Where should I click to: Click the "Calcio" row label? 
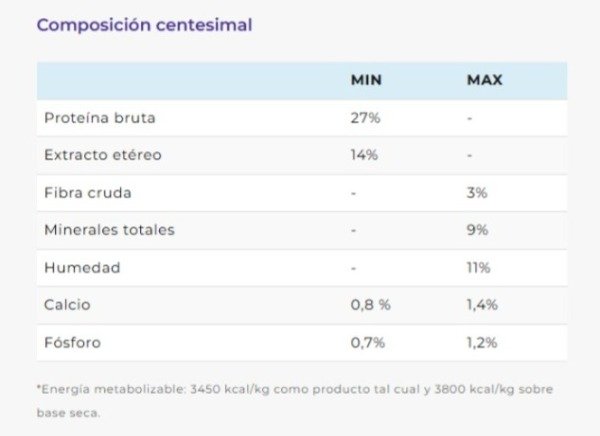pyautogui.click(x=68, y=304)
